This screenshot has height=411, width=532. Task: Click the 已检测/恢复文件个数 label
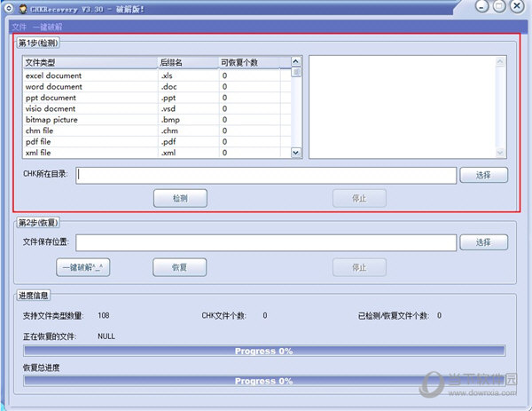click(x=394, y=315)
